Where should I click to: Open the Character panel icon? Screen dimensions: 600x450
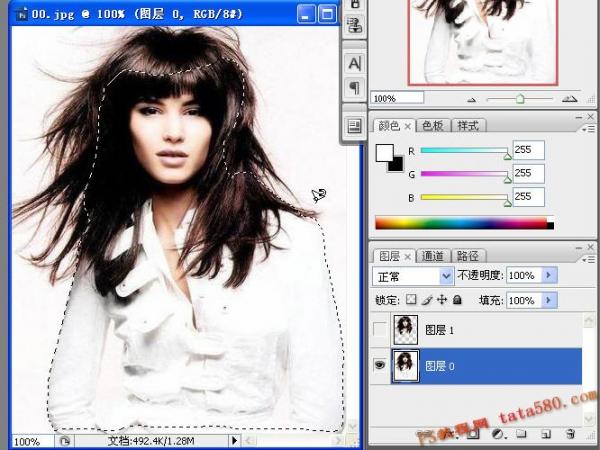(x=354, y=64)
